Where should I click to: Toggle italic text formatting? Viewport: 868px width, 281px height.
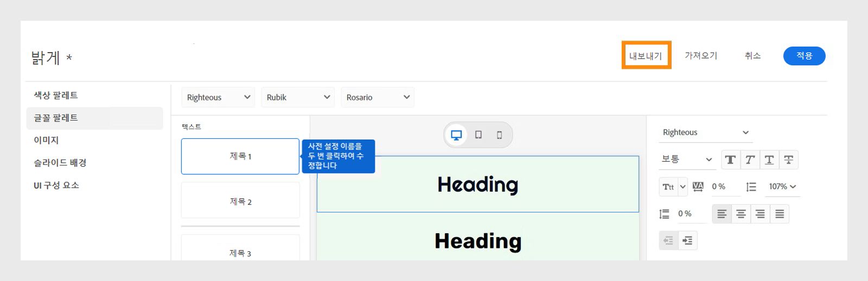[750, 159]
